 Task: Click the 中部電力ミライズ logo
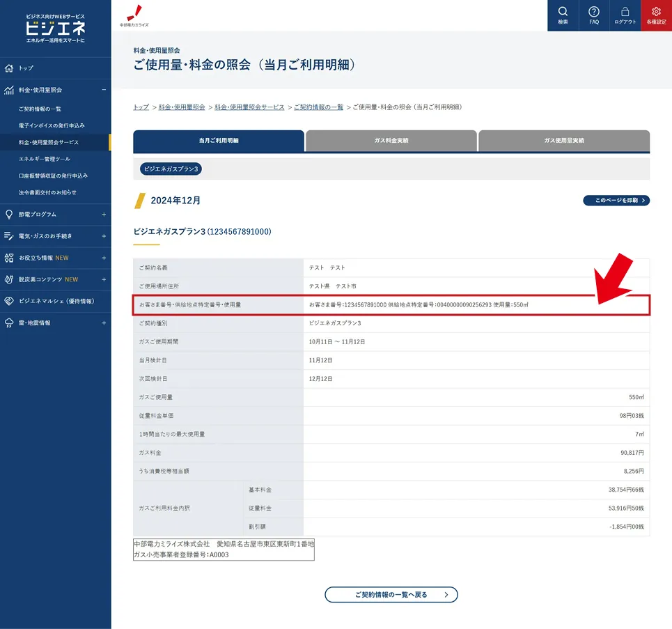click(134, 15)
